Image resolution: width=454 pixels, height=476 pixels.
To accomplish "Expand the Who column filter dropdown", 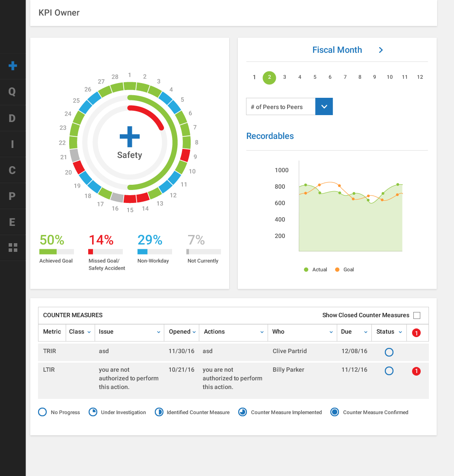I will coord(331,332).
